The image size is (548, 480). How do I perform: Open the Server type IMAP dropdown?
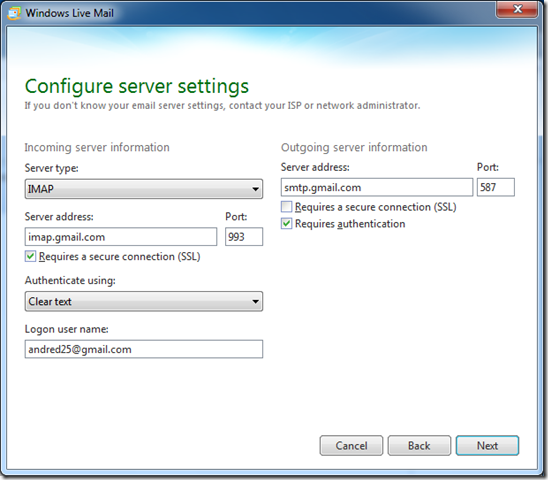[144, 189]
